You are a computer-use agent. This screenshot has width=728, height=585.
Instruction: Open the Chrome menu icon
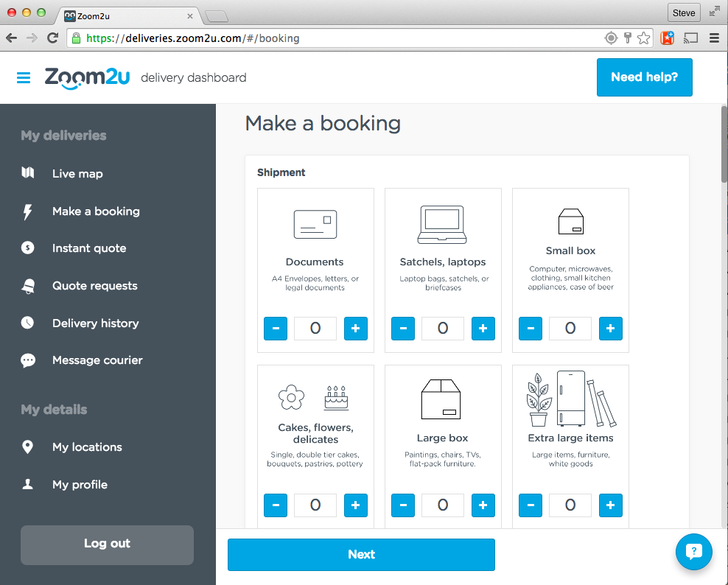click(x=715, y=38)
